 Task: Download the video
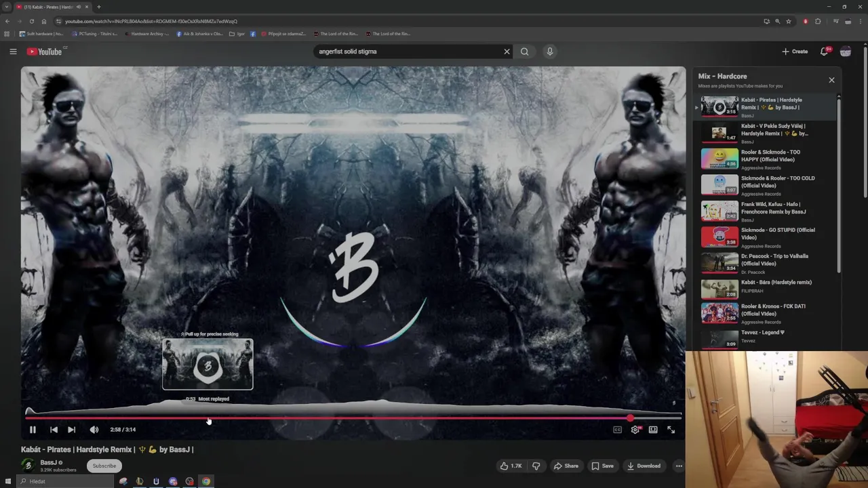[644, 466]
